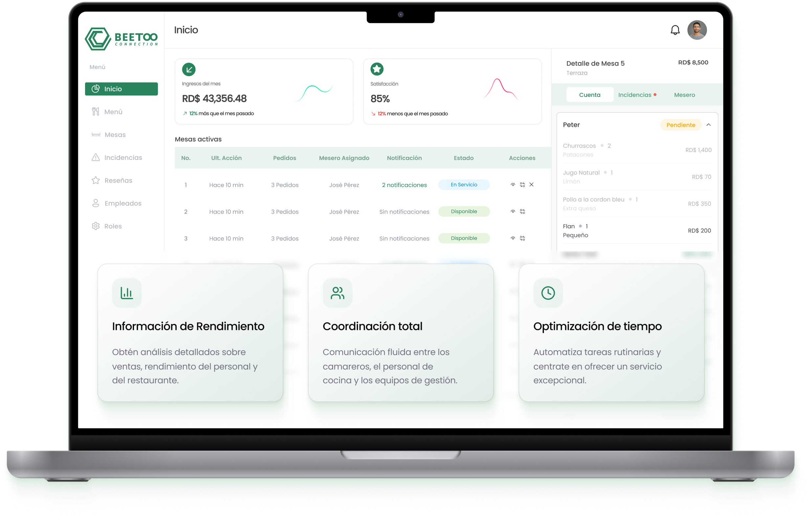Select the Menú fork-and-knife icon
The width and height of the screenshot is (812, 522).
click(x=96, y=112)
